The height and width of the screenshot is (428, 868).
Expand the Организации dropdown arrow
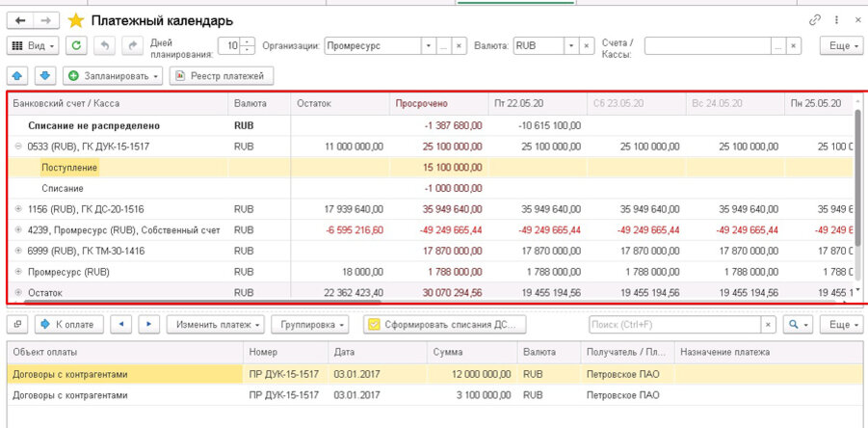coord(429,46)
